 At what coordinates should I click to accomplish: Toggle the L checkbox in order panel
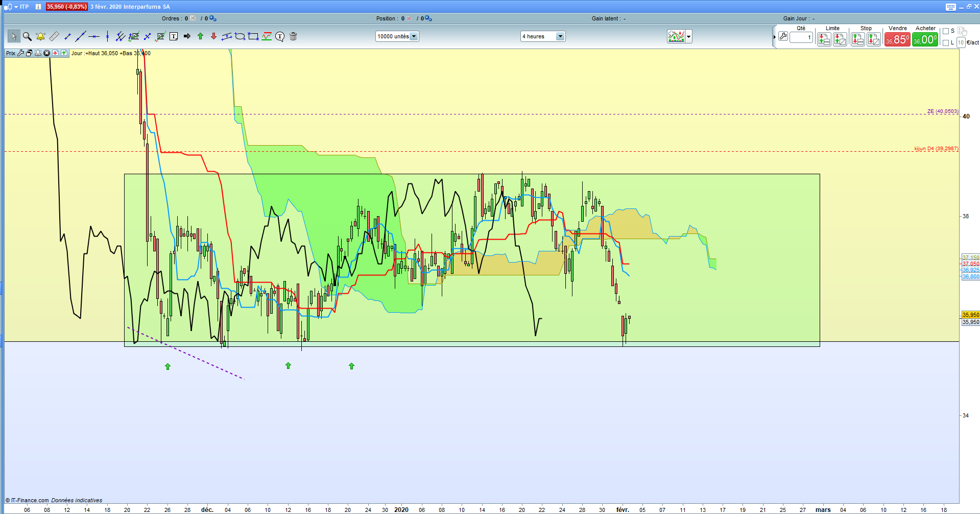coord(945,43)
